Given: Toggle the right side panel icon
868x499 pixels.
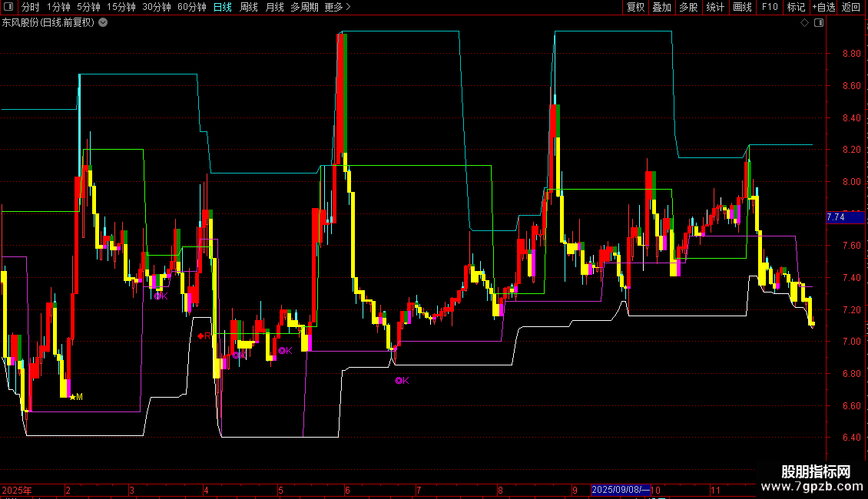Looking at the screenshot, I should click(x=819, y=23).
